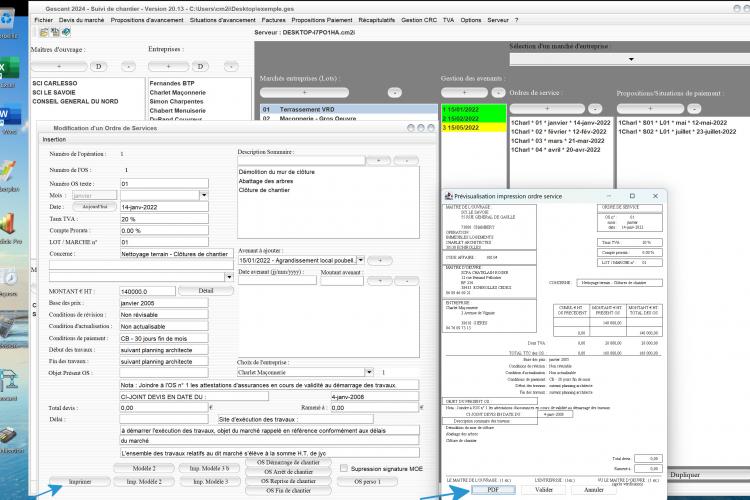Screen dimensions: 750x500
Task: Remove a proposition/situation de paiement
Action: coord(694,109)
